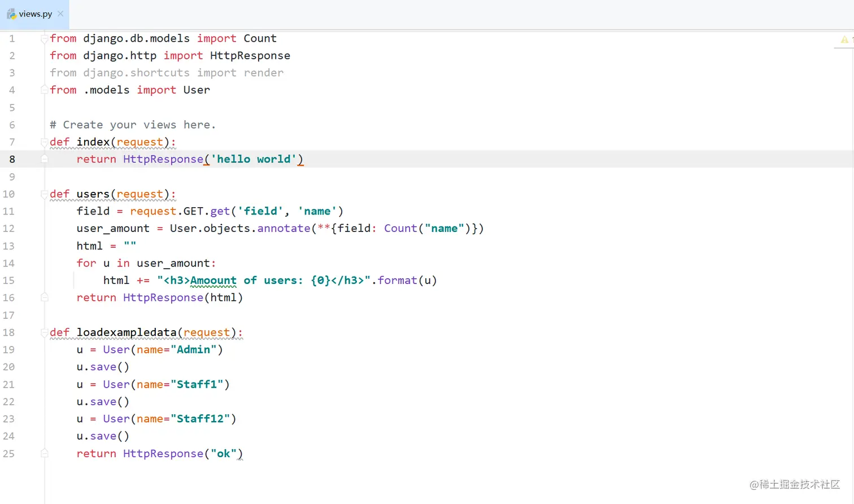Collapse the imports block at line 1
The width and height of the screenshot is (854, 504).
click(x=44, y=39)
